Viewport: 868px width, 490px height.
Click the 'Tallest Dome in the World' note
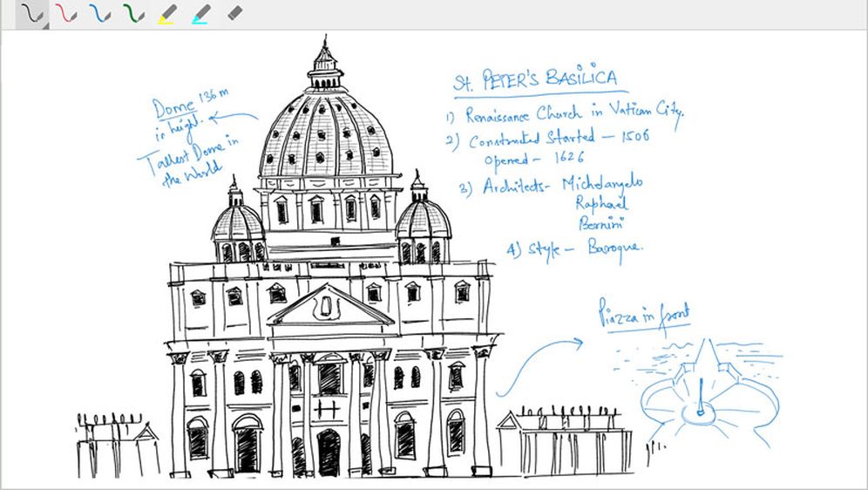[x=189, y=160]
